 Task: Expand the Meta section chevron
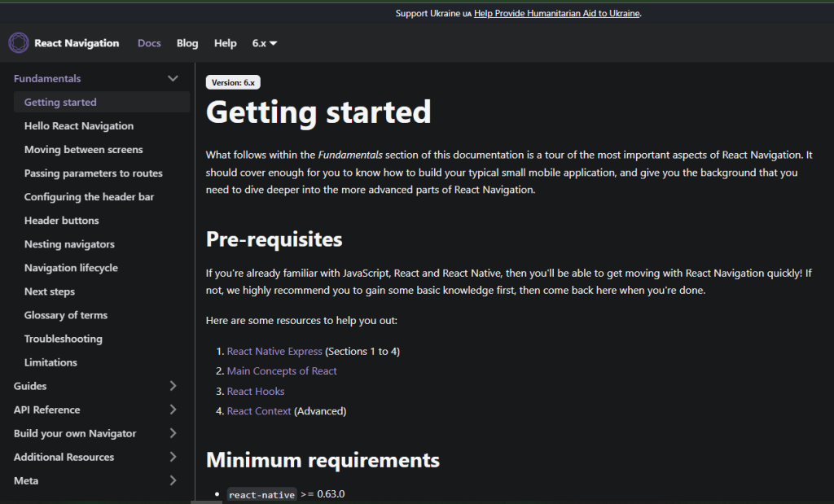[173, 480]
